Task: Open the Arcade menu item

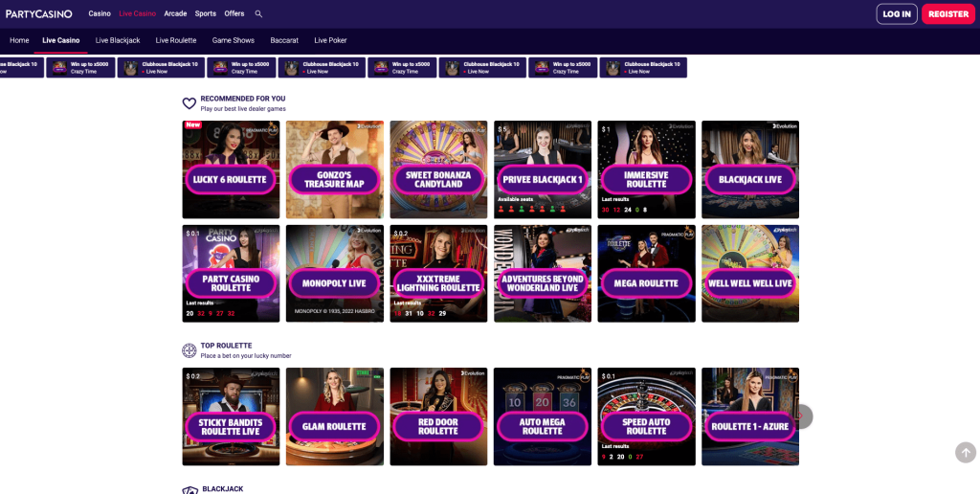Action: pyautogui.click(x=176, y=13)
